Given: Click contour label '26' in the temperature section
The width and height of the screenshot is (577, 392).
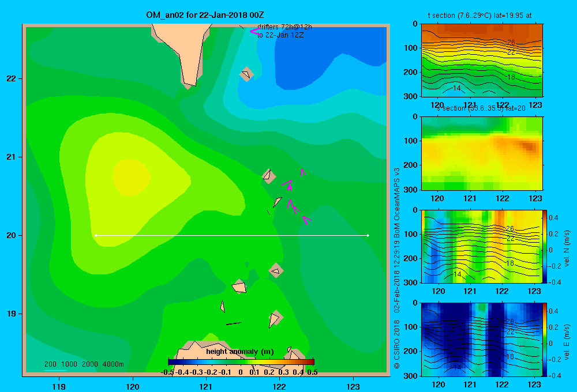Looking at the screenshot, I should pyautogui.click(x=511, y=42).
